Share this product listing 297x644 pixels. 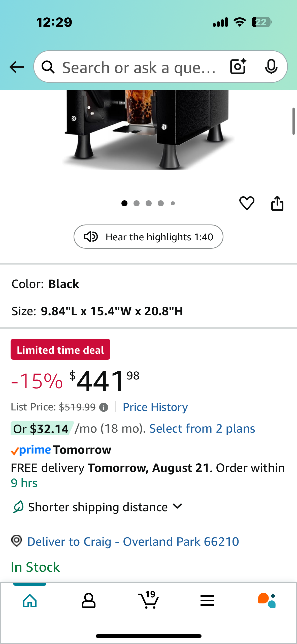pyautogui.click(x=277, y=203)
